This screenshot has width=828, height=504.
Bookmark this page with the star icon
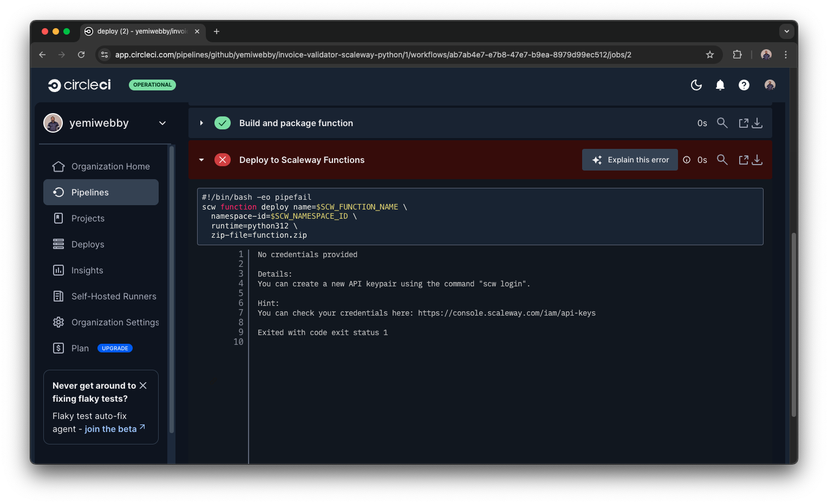[x=710, y=55]
